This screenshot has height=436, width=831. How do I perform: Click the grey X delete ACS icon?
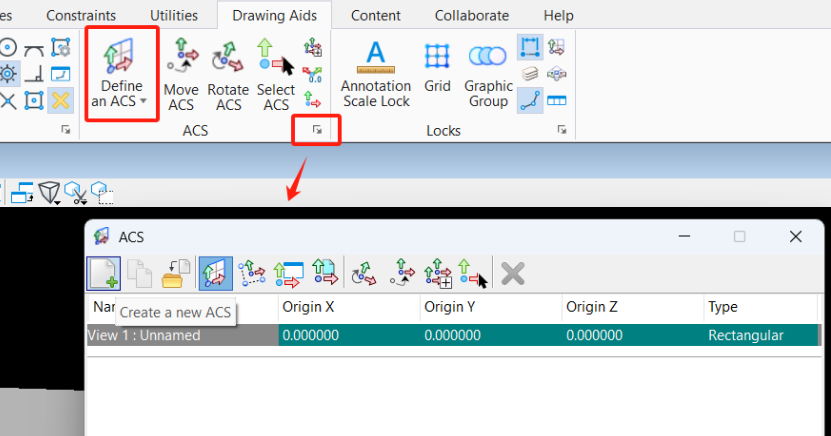(x=512, y=273)
